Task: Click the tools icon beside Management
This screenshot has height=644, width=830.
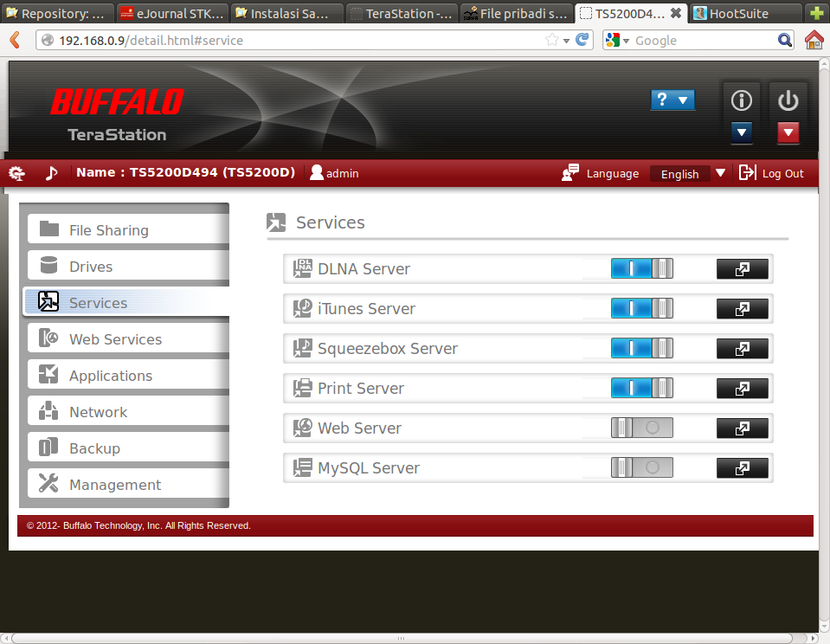Action: click(48, 483)
